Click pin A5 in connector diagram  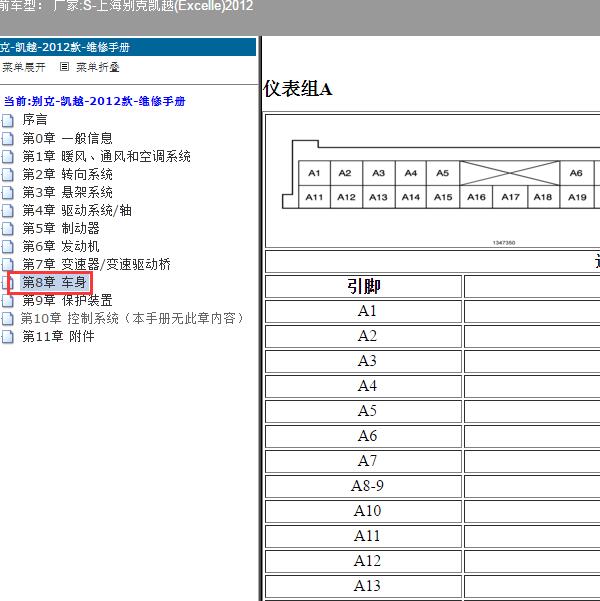(x=442, y=173)
